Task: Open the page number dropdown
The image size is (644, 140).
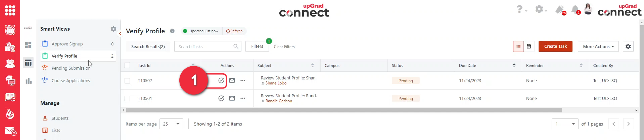Action: (565, 124)
